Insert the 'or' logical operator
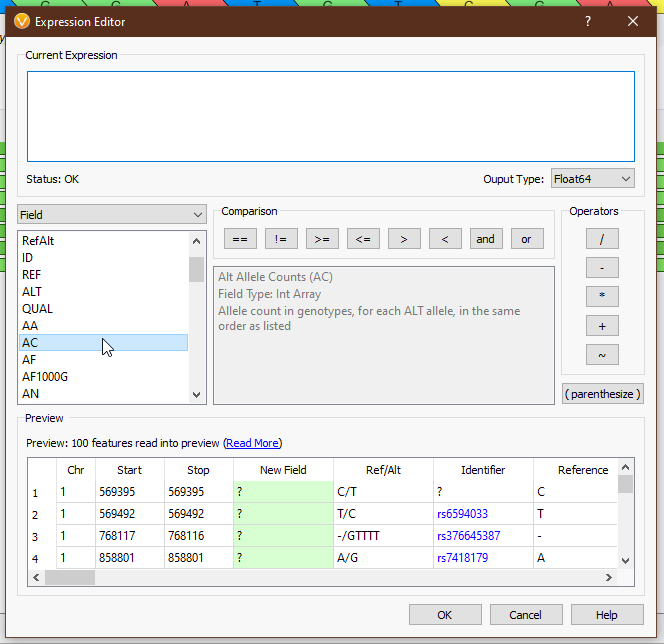The width and height of the screenshot is (664, 644). click(x=527, y=239)
